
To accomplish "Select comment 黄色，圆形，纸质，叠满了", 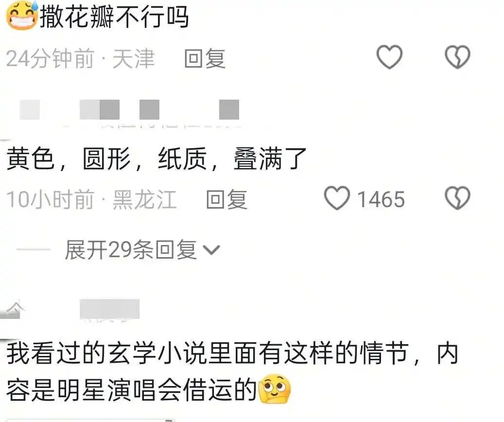I will [156, 158].
